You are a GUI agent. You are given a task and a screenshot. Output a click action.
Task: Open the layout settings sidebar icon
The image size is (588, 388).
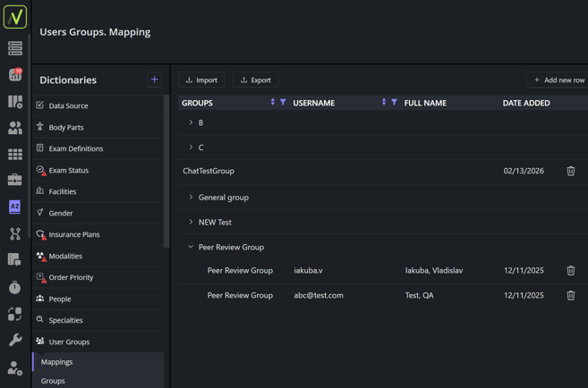[x=15, y=102]
